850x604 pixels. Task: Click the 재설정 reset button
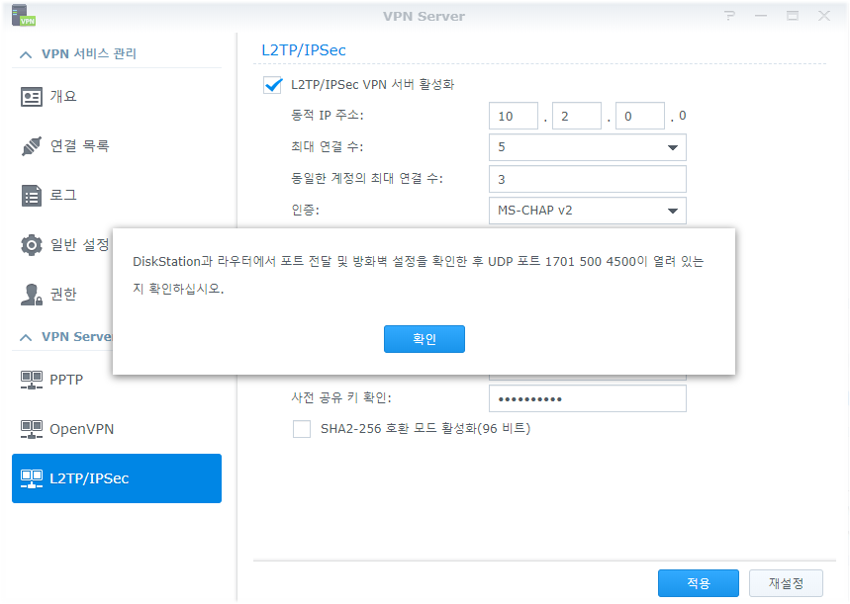tap(786, 583)
